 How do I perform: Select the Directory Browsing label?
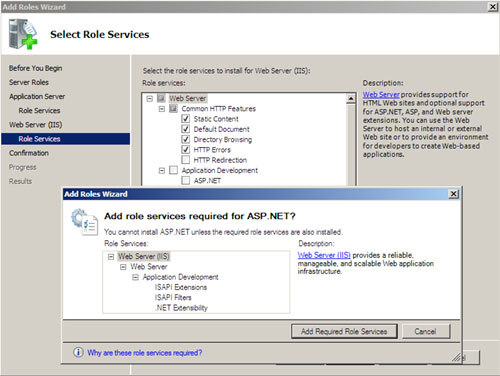click(223, 139)
